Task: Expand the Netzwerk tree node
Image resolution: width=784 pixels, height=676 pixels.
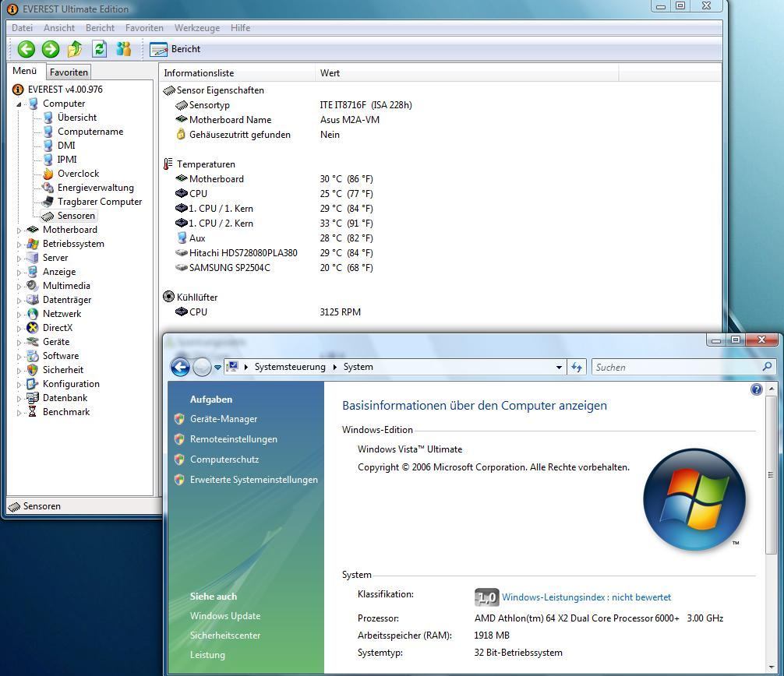Action: (x=19, y=315)
